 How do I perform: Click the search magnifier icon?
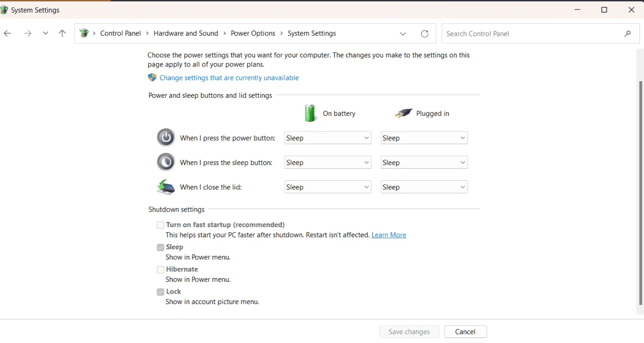pyautogui.click(x=627, y=34)
